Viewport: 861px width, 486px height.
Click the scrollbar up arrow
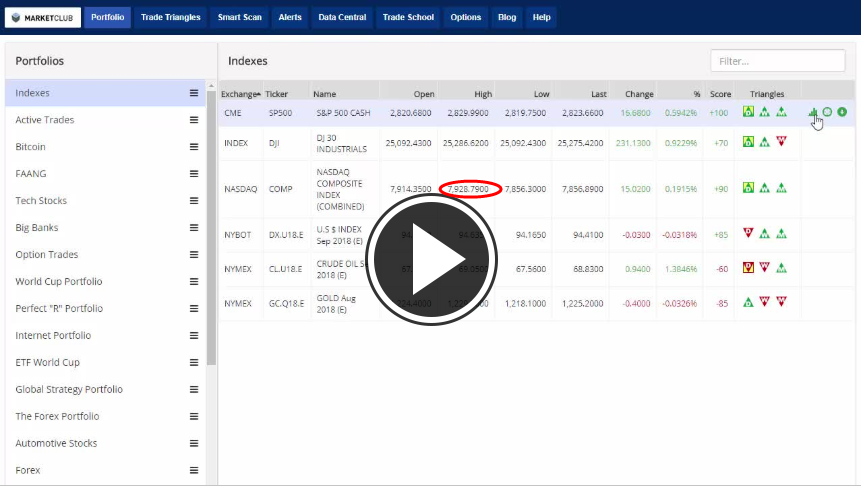coord(211,86)
